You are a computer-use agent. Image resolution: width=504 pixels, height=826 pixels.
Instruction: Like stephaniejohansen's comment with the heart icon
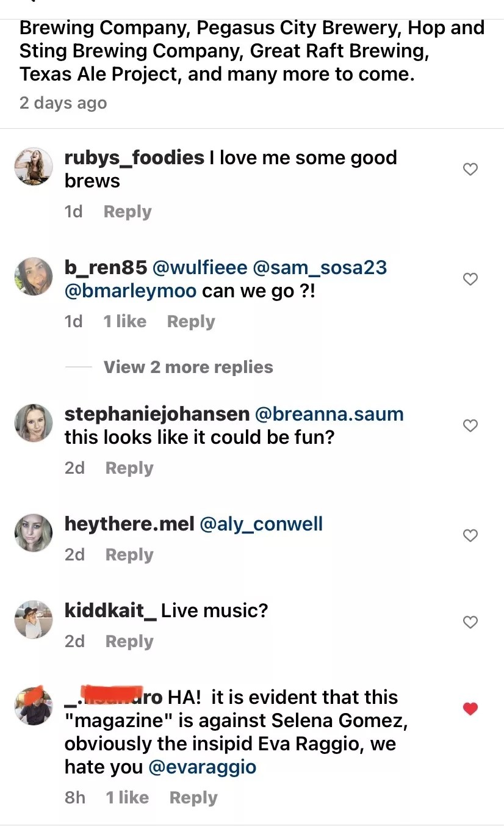[x=470, y=426]
